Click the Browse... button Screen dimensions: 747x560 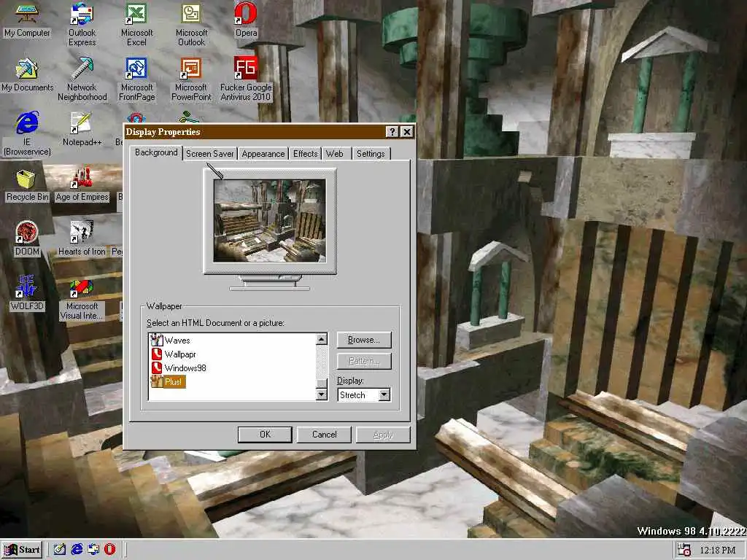pos(364,340)
